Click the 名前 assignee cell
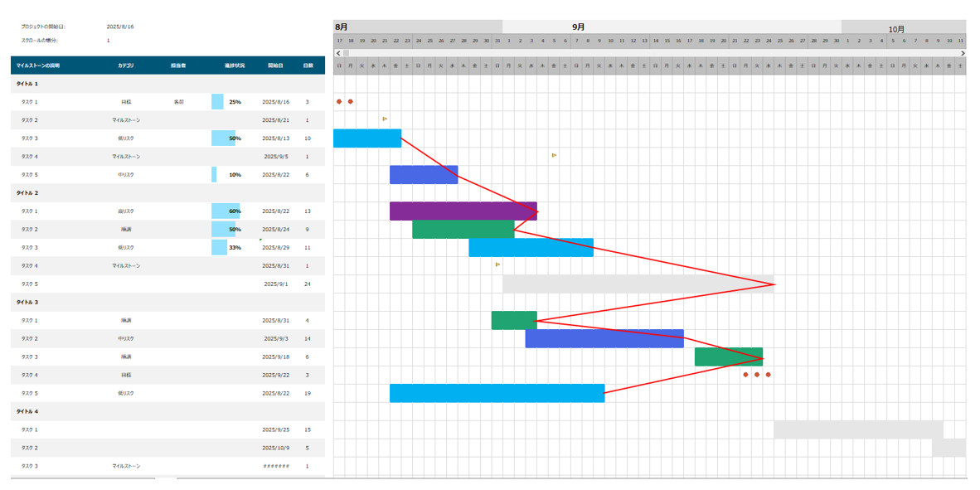Screen dimensions: 980x490 (178, 102)
